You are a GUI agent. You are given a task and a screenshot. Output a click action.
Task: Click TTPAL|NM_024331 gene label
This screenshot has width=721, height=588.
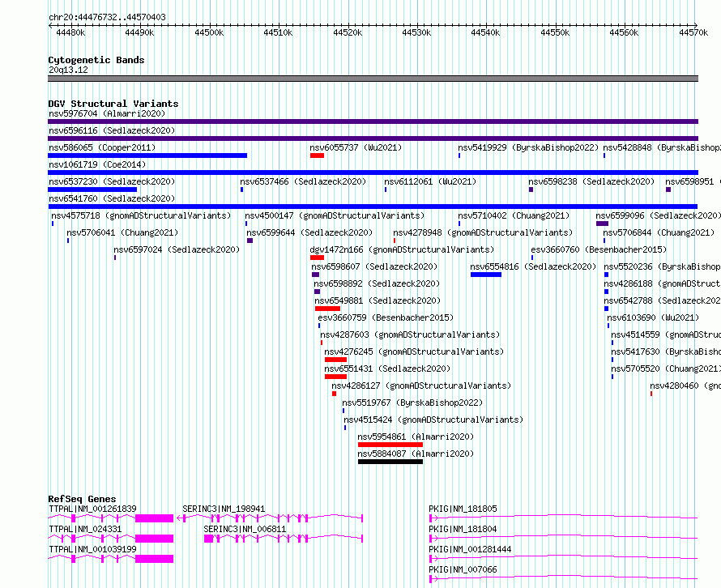[85, 529]
